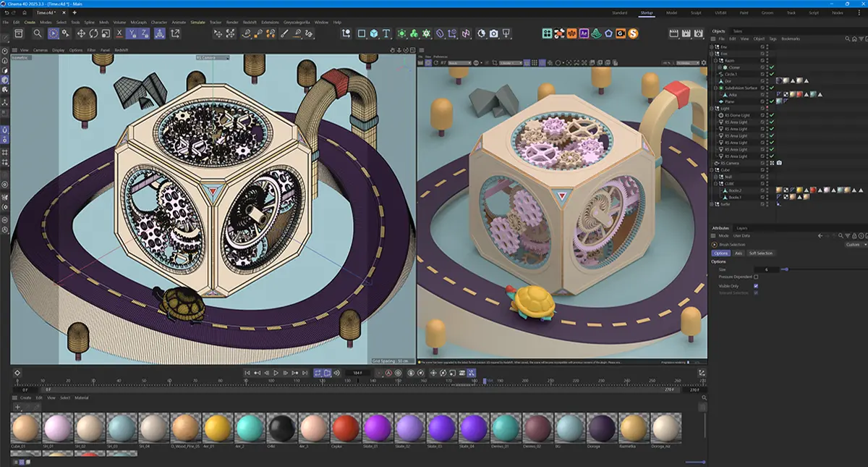Image resolution: width=868 pixels, height=467 pixels.
Task: Click the orange S plugin icon
Action: (x=633, y=33)
